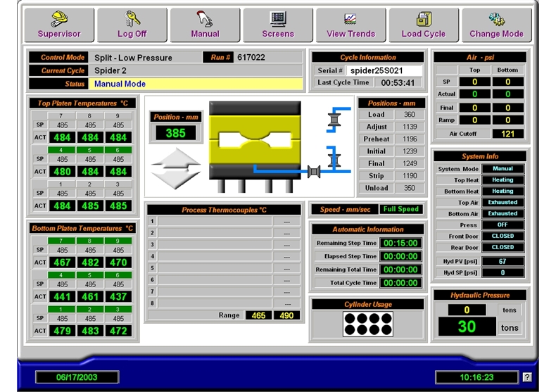The width and height of the screenshot is (556, 392).
Task: Click the Top air SP value
Action: pos(475,82)
